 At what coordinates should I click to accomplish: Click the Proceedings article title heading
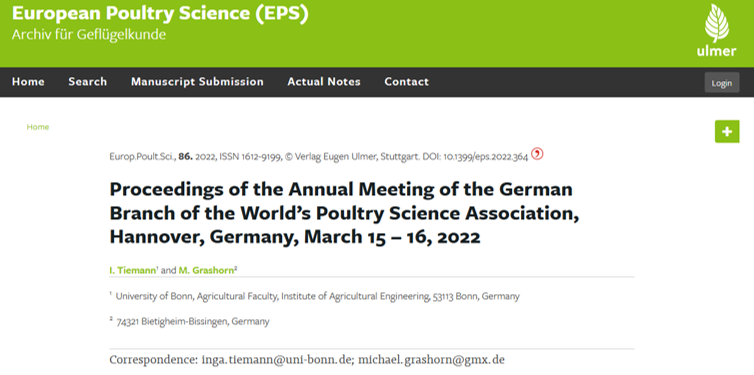(344, 212)
